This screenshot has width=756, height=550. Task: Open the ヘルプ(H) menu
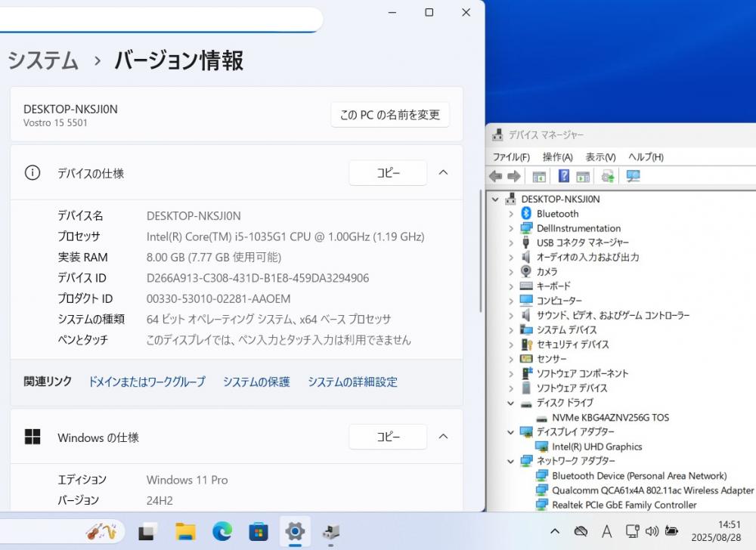point(646,157)
